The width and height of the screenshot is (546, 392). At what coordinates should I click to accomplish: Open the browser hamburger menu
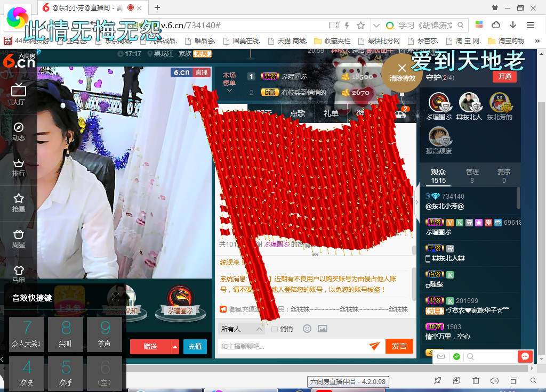click(531, 25)
